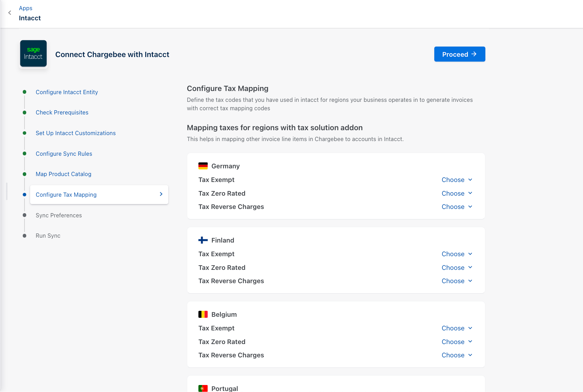Click green status dot beside Configure Intacct Entity

click(x=24, y=92)
